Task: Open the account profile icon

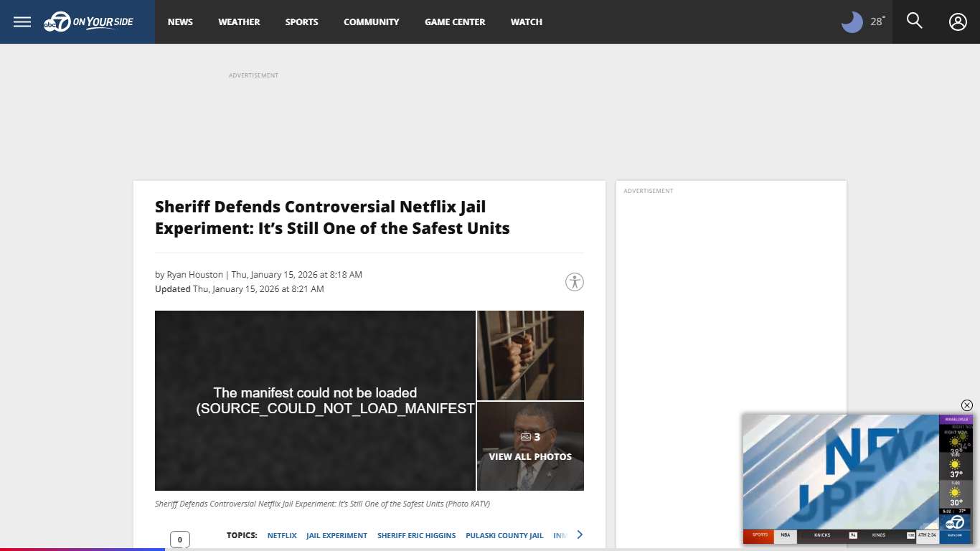Action: coord(958,22)
